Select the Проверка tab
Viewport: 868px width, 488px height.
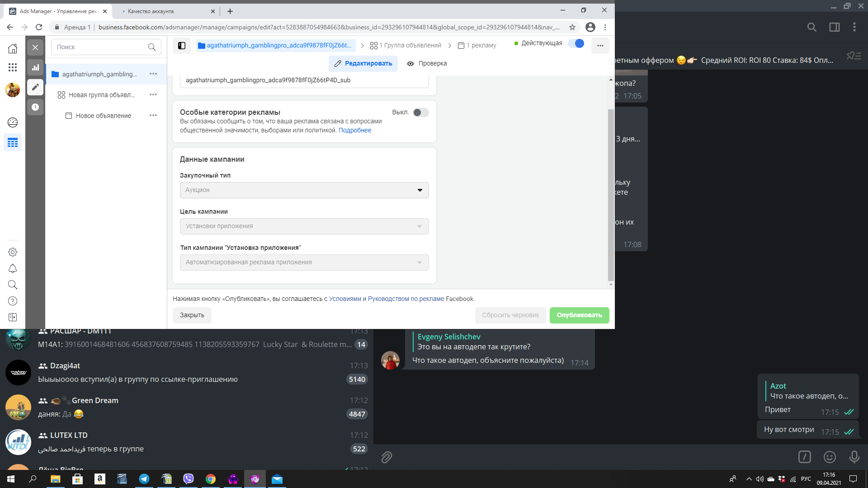tap(427, 64)
